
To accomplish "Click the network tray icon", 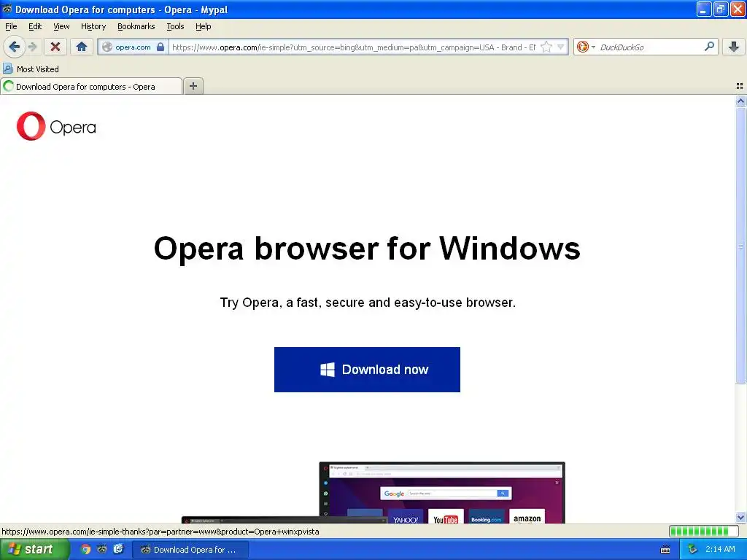I will tap(692, 550).
